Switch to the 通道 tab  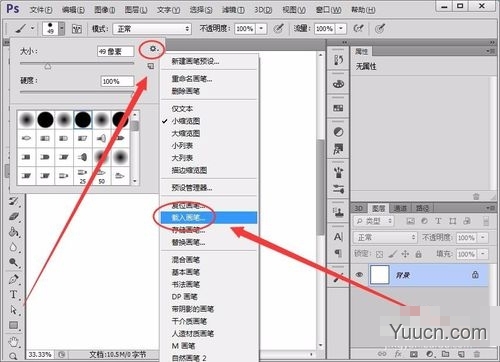[400, 209]
